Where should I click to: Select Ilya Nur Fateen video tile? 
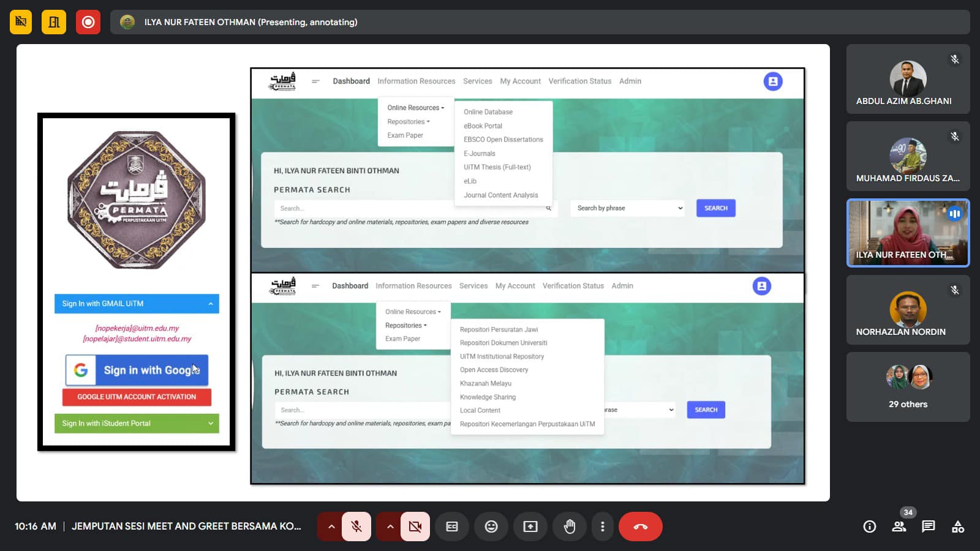[908, 233]
